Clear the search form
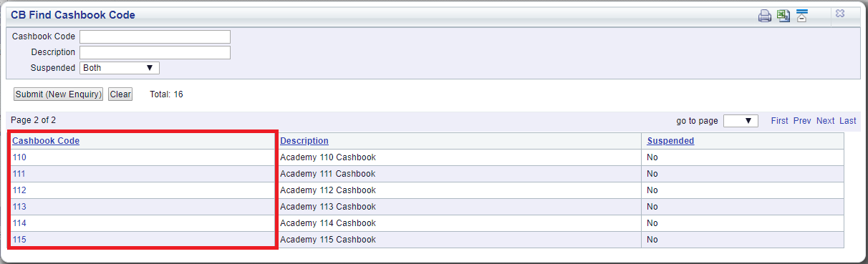The image size is (868, 264). point(120,94)
